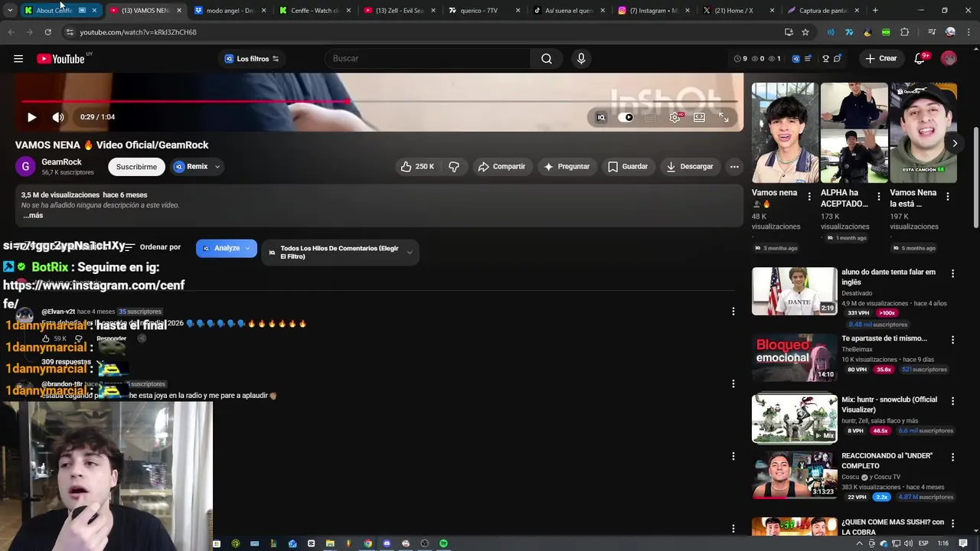
Task: Focus the Buscar search field
Action: tap(429, 59)
